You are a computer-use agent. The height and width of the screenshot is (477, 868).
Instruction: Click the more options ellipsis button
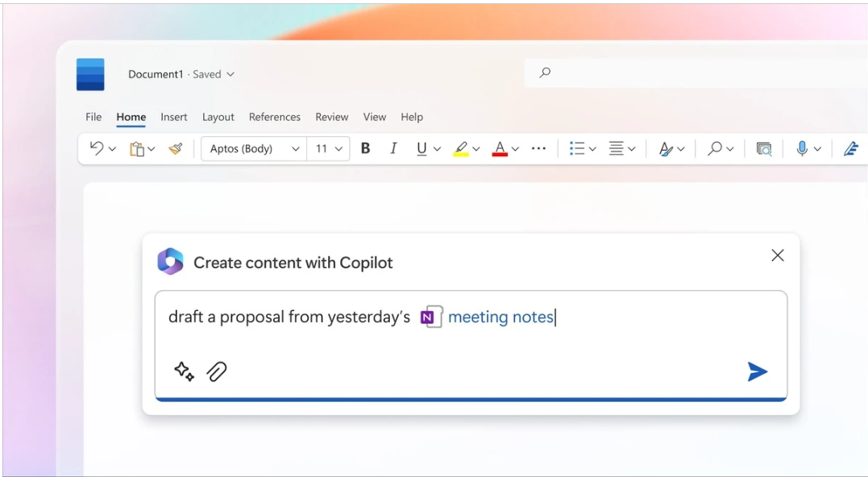tap(539, 148)
